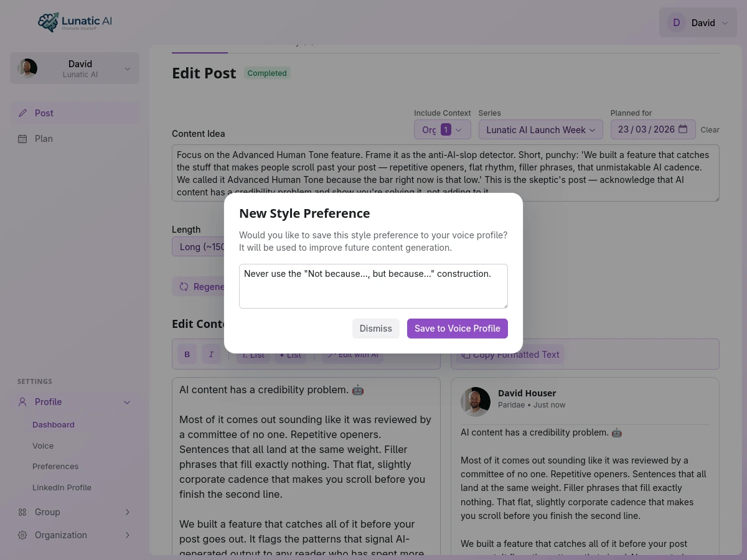Open the LinkedIn Profile settings page

click(x=62, y=488)
